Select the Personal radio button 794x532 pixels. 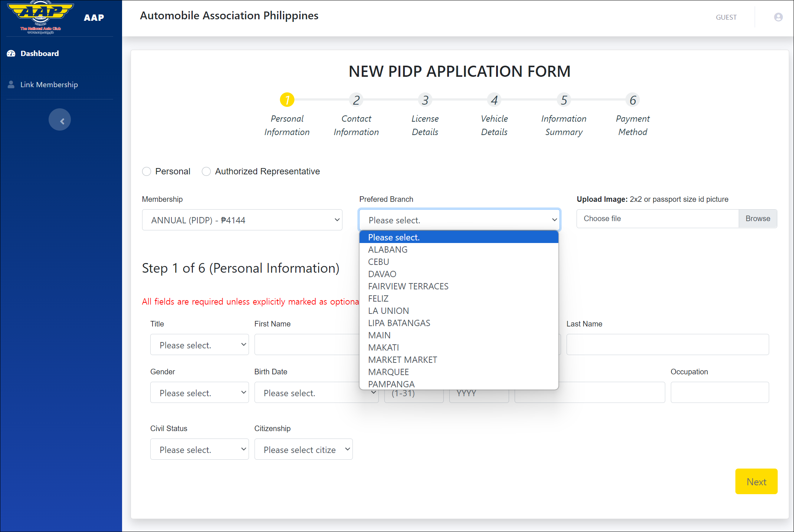pos(147,171)
